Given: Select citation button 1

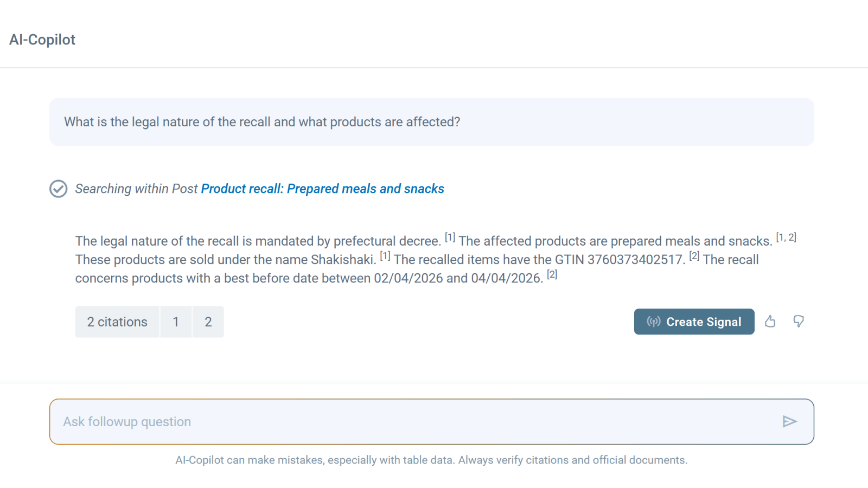Looking at the screenshot, I should click(x=176, y=322).
